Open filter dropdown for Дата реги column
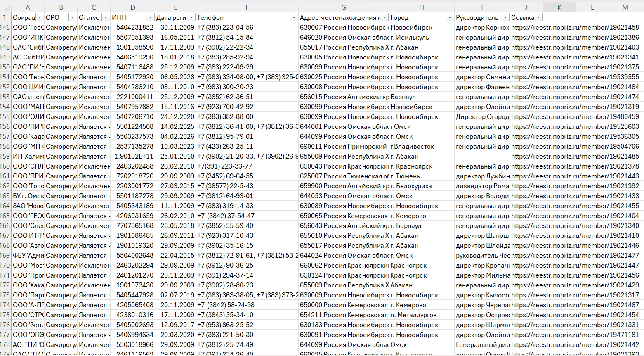The width and height of the screenshot is (644, 356). tap(191, 17)
